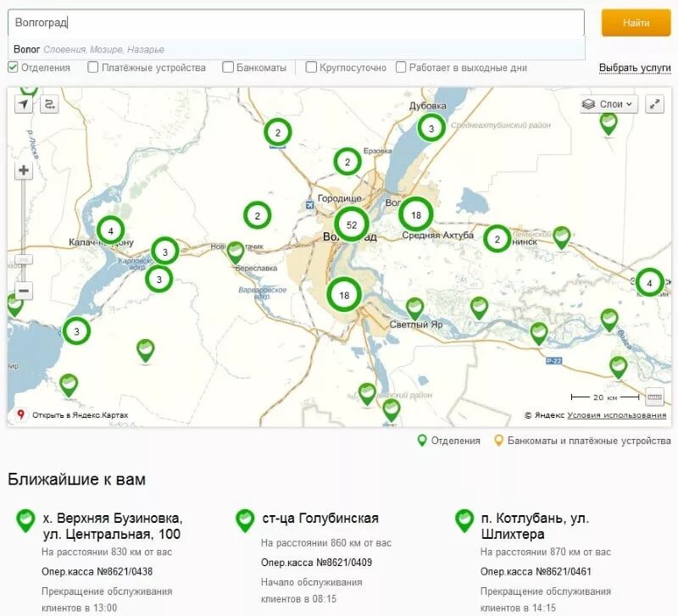Image resolution: width=678 pixels, height=616 pixels.
Task: Click the Яндекс copyright label
Action: coord(545,415)
